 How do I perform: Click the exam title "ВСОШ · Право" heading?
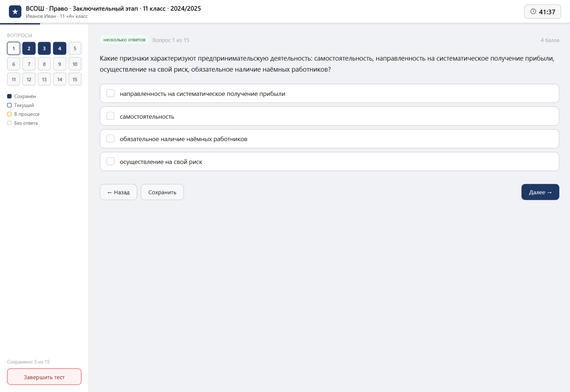(113, 9)
